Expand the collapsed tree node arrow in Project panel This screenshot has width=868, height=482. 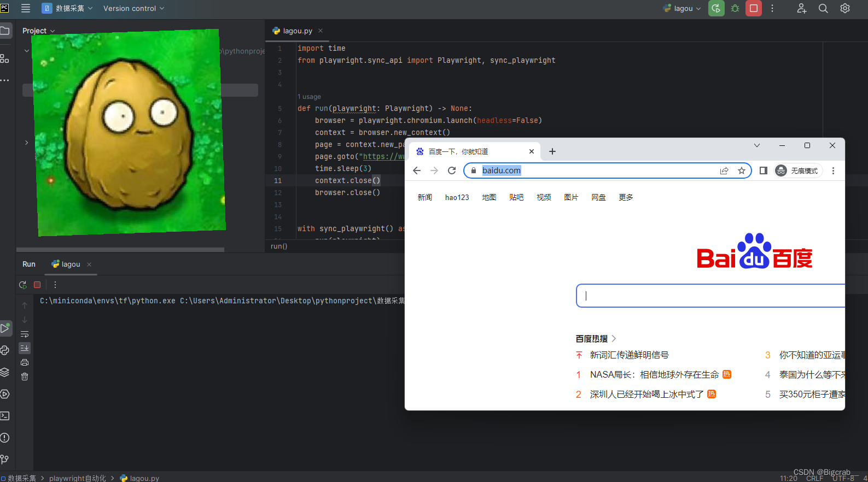26,143
